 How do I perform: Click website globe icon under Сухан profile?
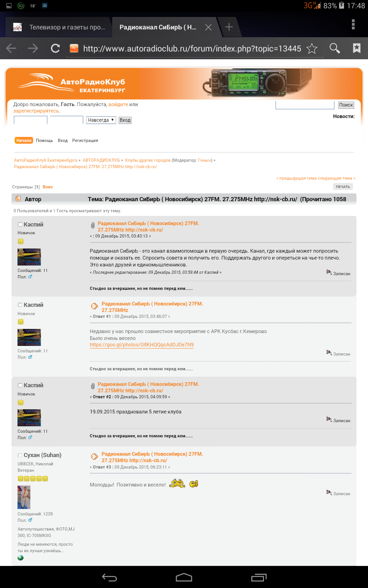pyautogui.click(x=20, y=558)
